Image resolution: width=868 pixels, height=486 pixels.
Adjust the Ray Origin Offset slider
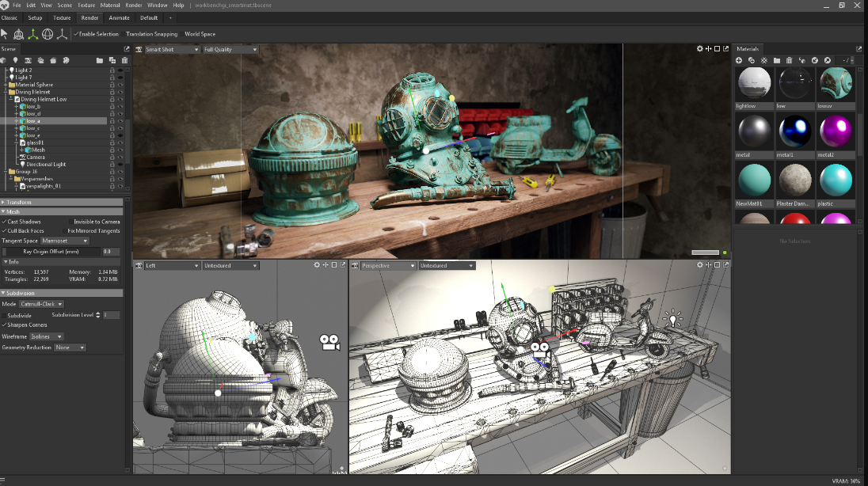[51, 251]
